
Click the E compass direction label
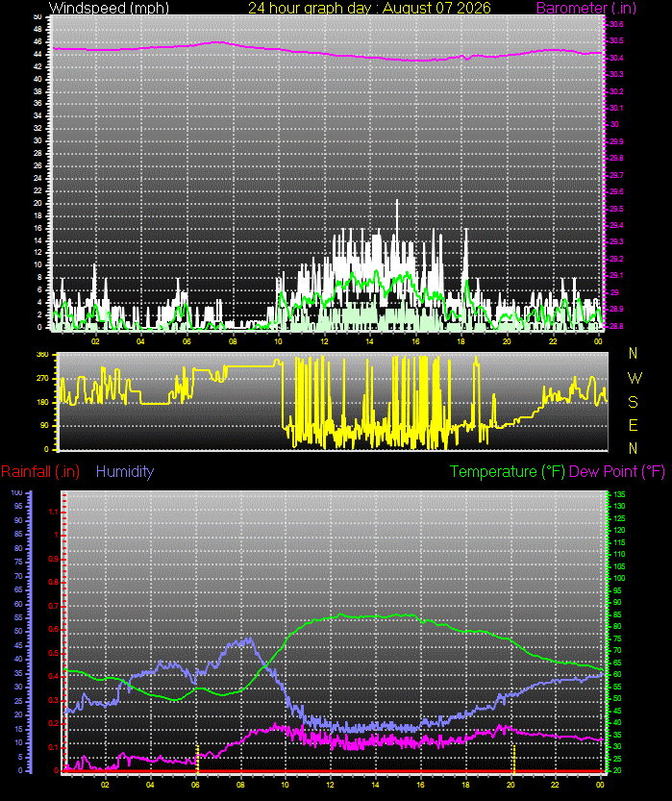click(x=634, y=425)
